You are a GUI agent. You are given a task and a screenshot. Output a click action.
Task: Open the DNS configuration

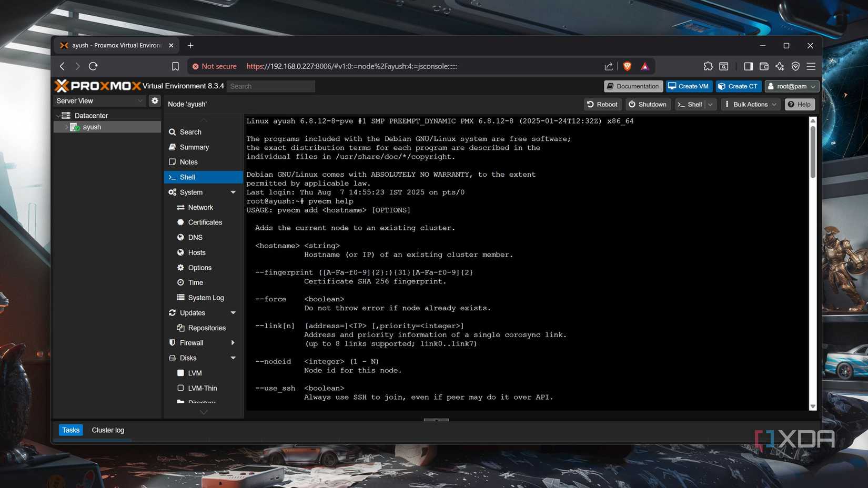(x=195, y=237)
